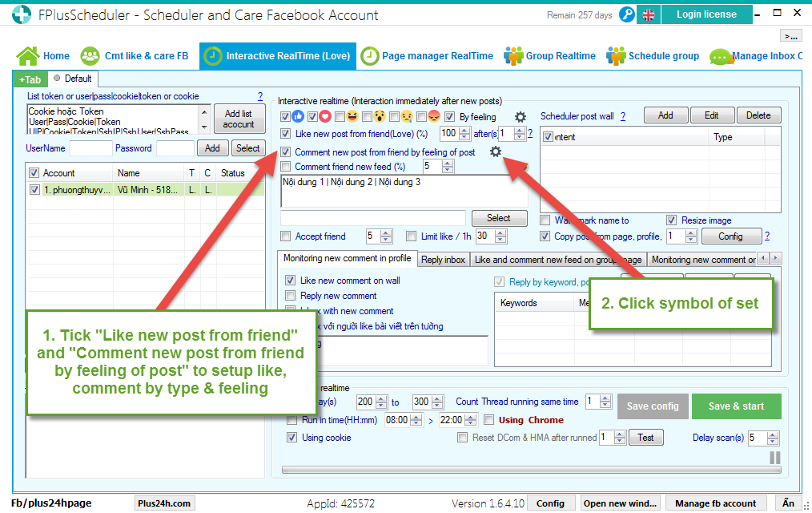Toggle the Haha reaction checkbox
Viewport: 812px width, 513px height.
pos(340,116)
